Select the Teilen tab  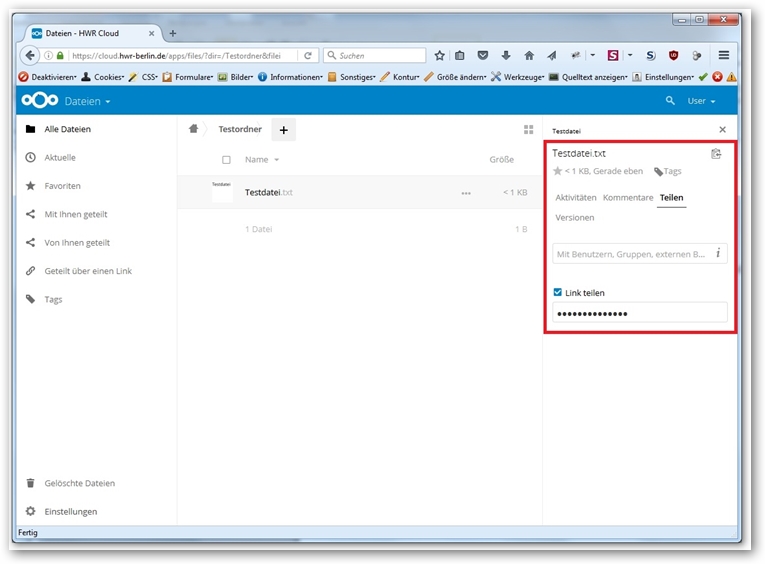(671, 198)
